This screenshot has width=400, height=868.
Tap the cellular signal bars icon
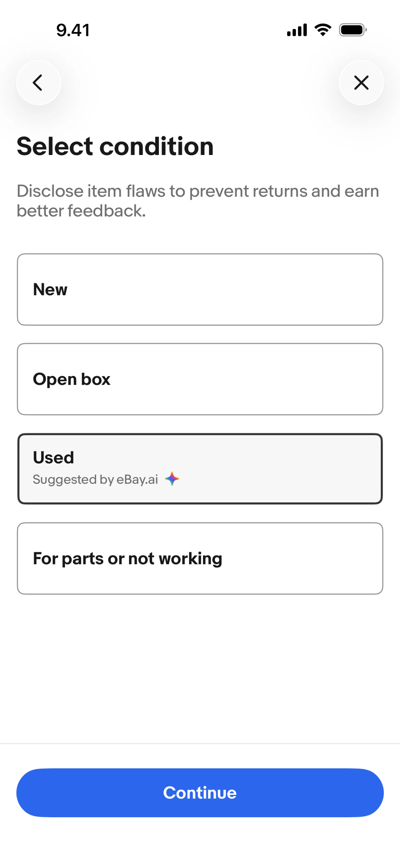coord(297,30)
